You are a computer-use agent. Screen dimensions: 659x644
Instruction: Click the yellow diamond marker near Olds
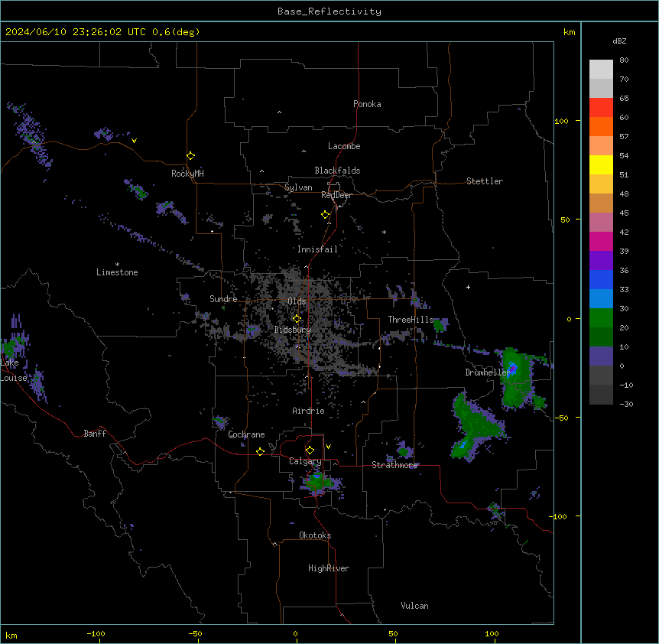(x=297, y=319)
